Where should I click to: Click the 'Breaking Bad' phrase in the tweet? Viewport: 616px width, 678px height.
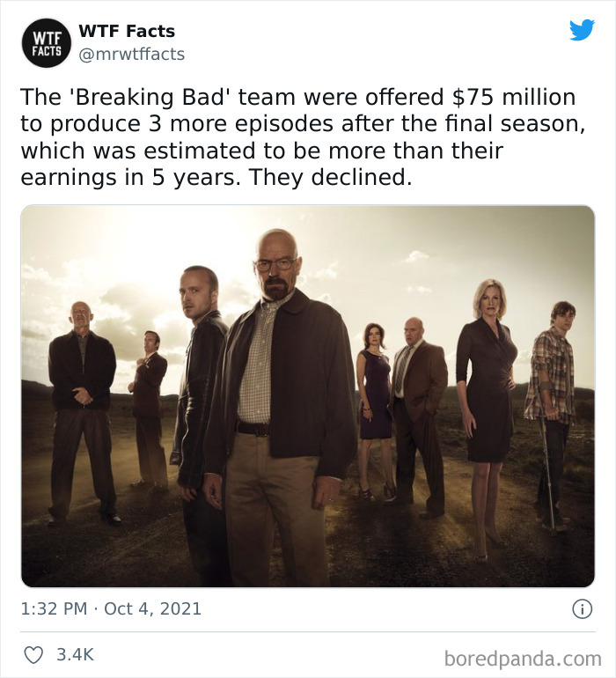(x=151, y=97)
